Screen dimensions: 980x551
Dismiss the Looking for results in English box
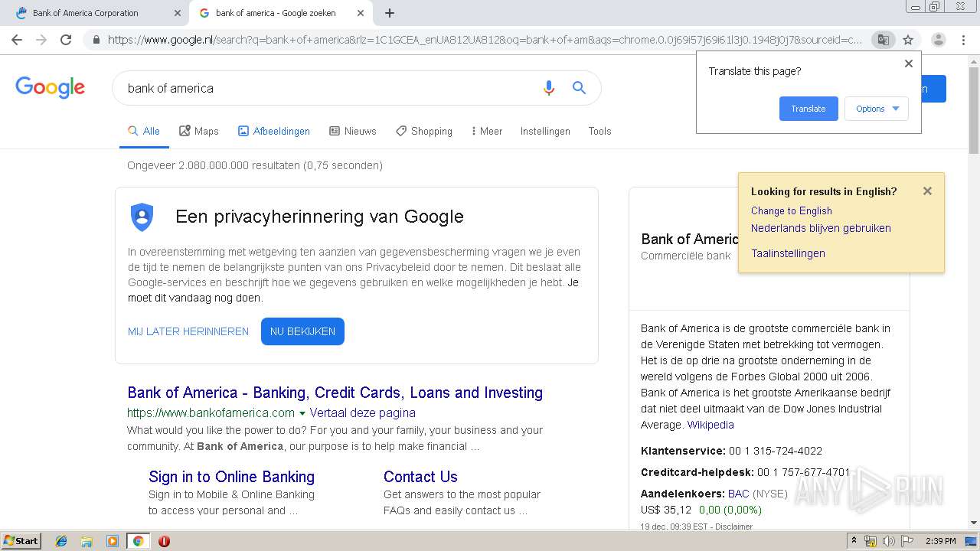927,191
